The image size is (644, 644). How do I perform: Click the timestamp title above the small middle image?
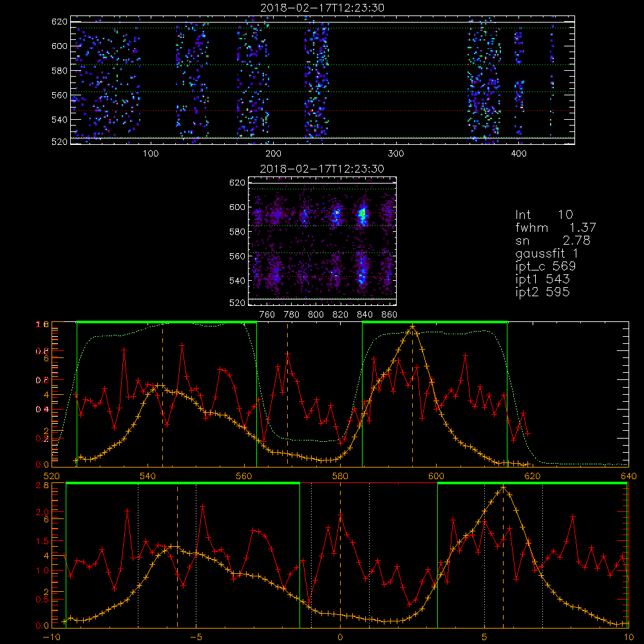[323, 169]
